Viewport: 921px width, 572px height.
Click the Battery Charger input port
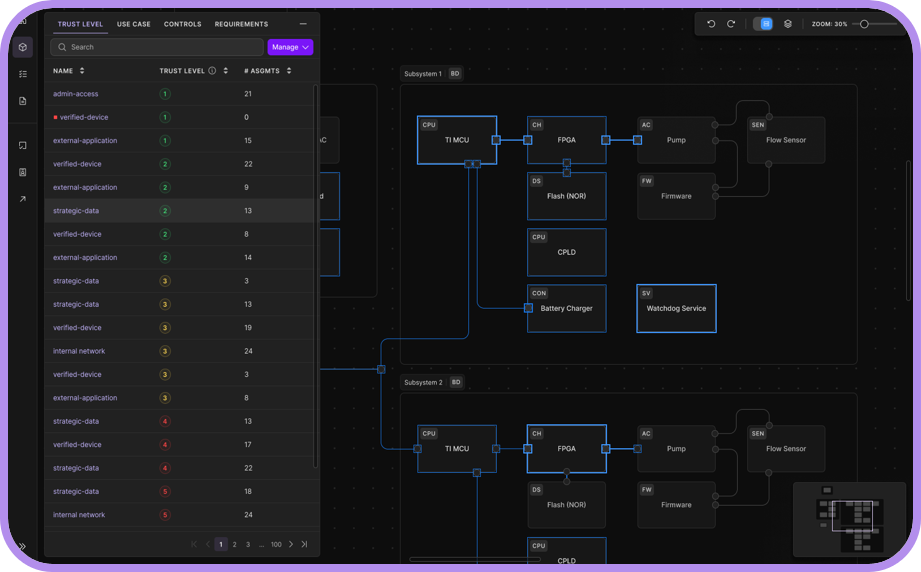tap(528, 308)
